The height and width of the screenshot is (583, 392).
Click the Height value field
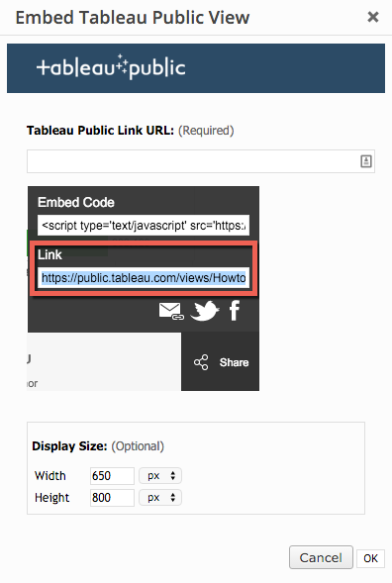[112, 498]
